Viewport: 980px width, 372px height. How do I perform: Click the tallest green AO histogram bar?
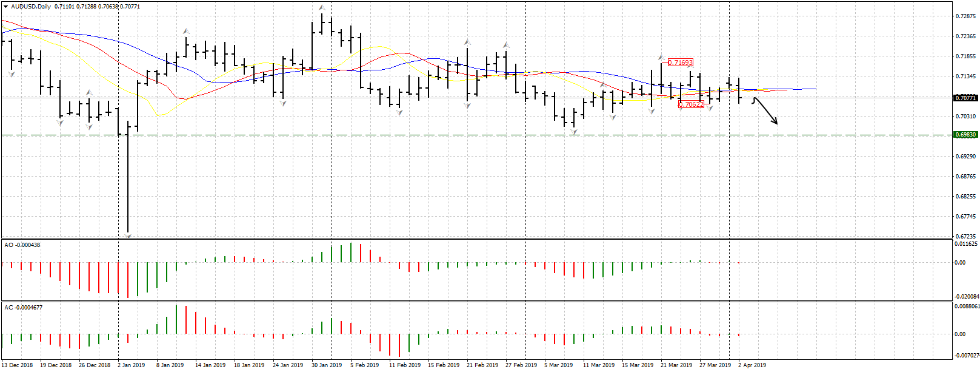click(351, 253)
